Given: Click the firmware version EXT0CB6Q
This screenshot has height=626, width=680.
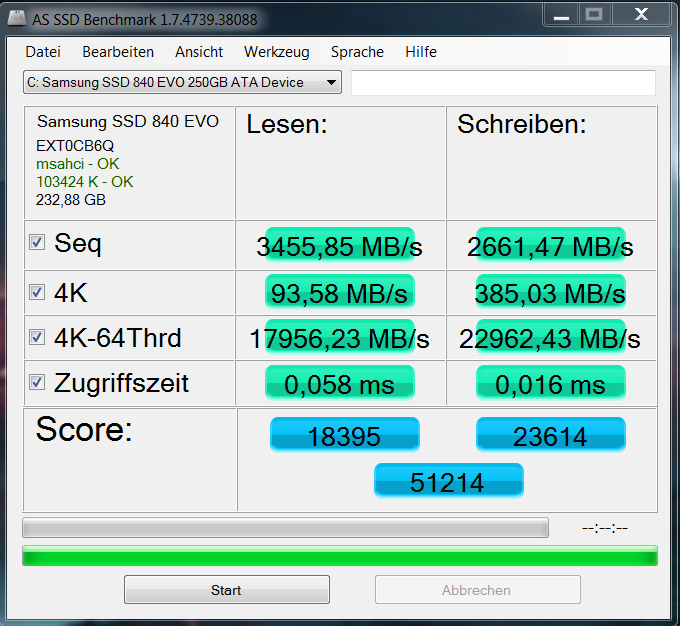Looking at the screenshot, I should coord(75,146).
